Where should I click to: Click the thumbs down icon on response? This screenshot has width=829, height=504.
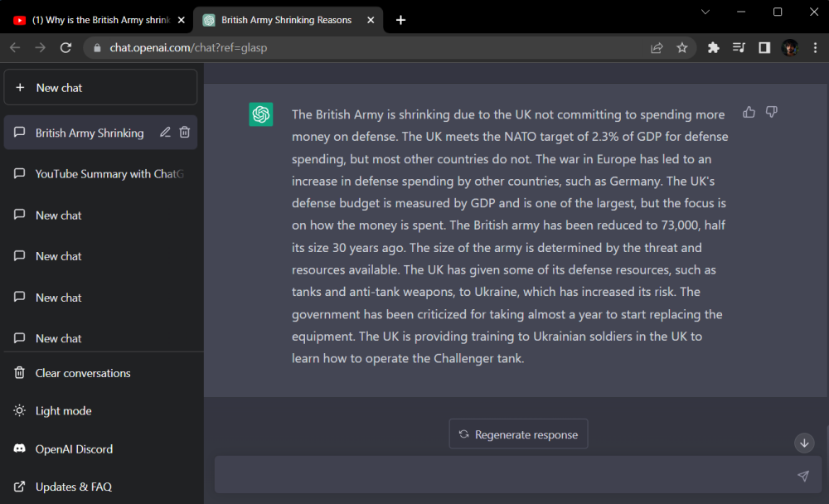click(771, 112)
